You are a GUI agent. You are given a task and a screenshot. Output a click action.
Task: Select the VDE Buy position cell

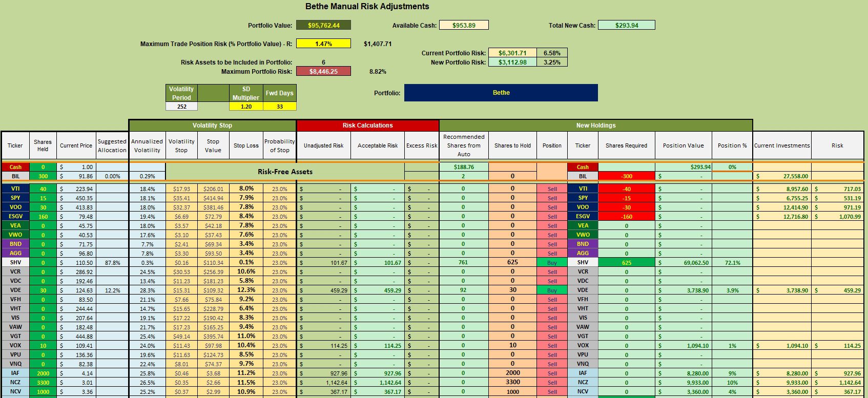[x=552, y=290]
